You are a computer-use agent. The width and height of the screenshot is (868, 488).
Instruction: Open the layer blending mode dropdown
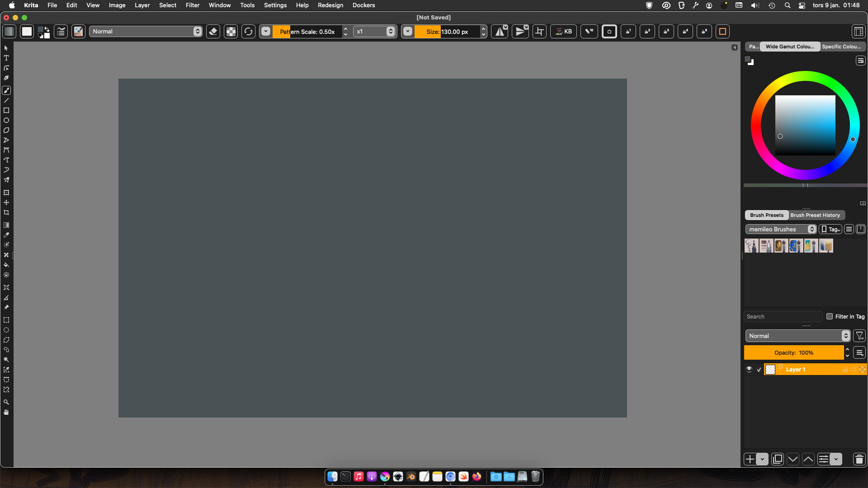click(x=798, y=336)
